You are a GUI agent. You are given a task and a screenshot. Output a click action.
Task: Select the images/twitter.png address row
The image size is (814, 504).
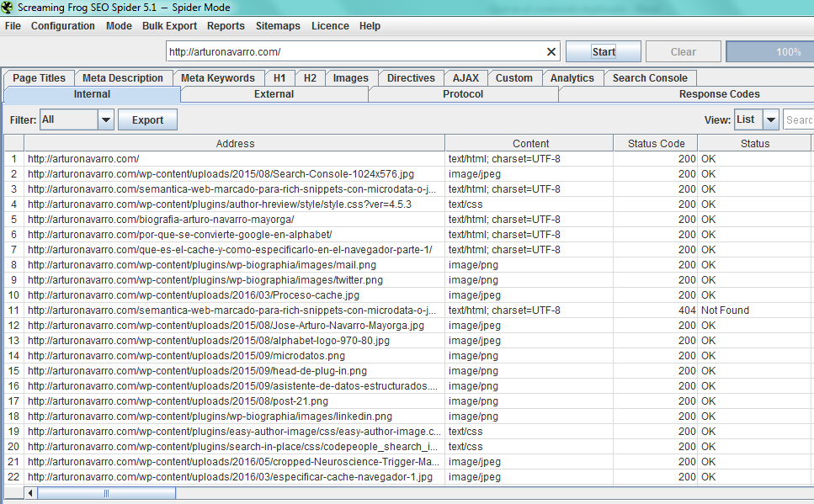pyautogui.click(x=235, y=280)
